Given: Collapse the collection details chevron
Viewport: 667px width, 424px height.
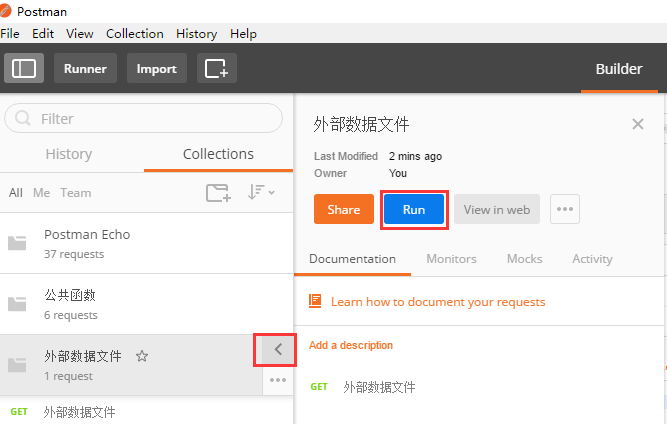Looking at the screenshot, I should 278,350.
